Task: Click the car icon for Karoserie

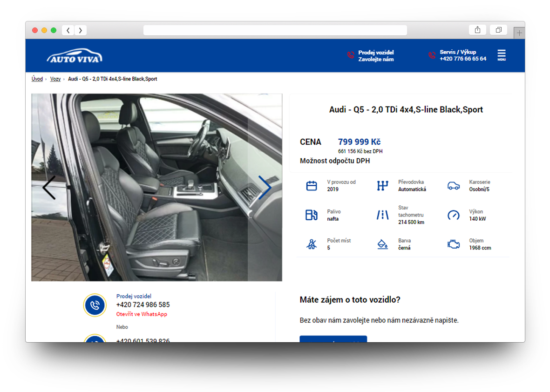Action: (x=454, y=185)
